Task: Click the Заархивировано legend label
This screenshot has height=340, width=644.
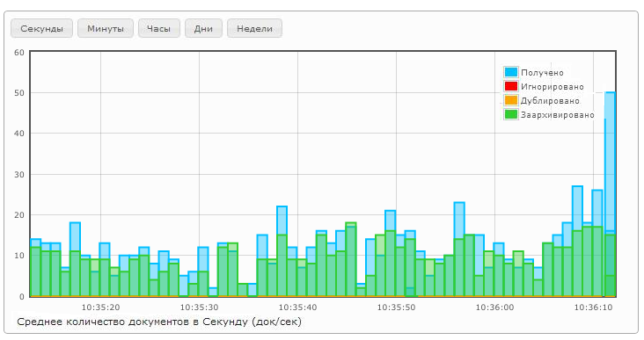Action: click(557, 115)
